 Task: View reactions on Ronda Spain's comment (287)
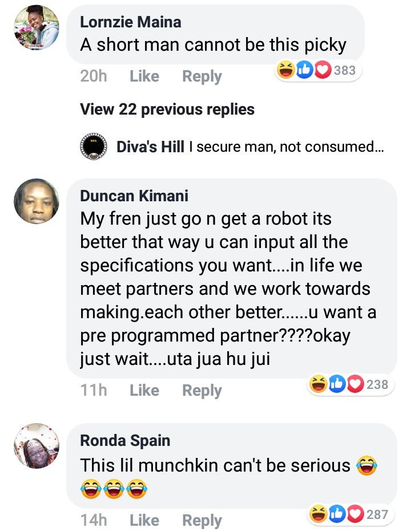coord(350,514)
